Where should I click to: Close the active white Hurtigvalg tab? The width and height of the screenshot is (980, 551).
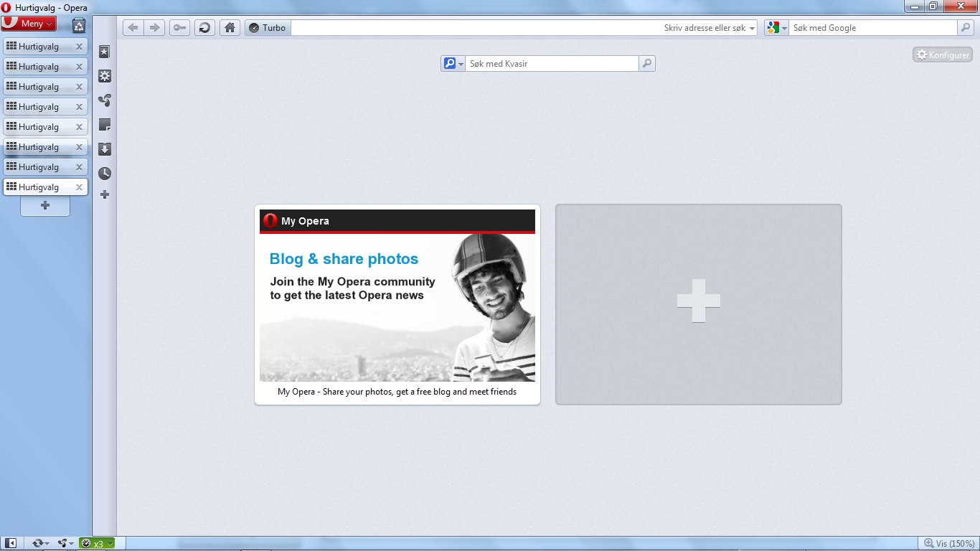click(80, 187)
